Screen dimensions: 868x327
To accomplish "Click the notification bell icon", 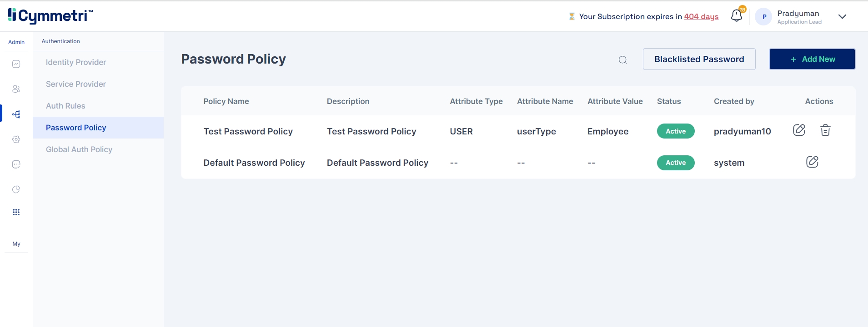I will 737,16.
